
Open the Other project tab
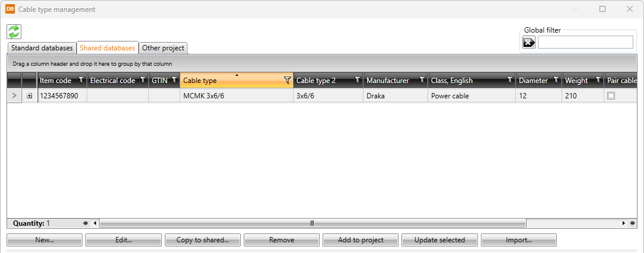click(x=163, y=48)
